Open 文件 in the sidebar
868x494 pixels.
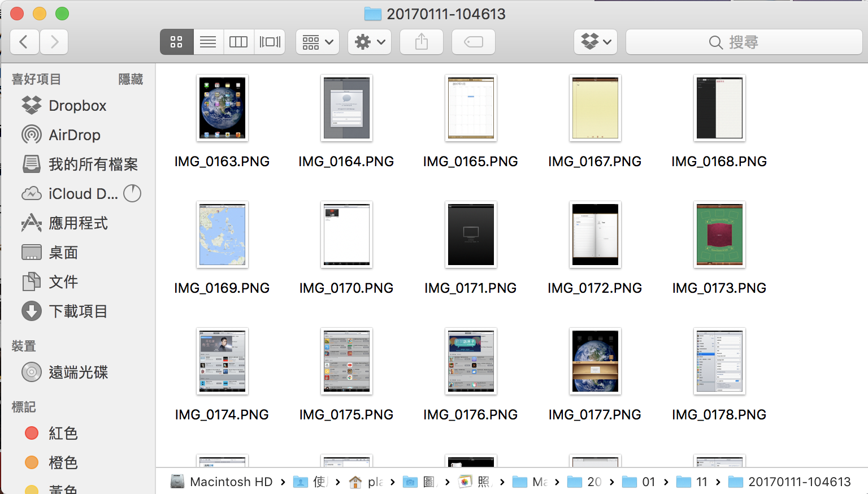coord(77,282)
